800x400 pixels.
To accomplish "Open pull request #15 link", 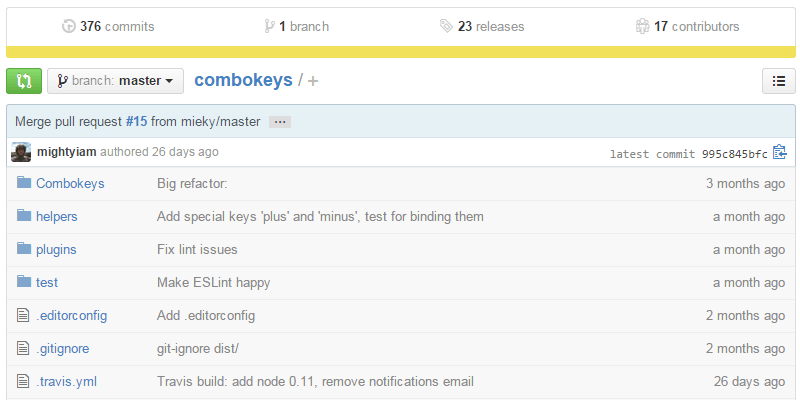I will tap(136, 122).
